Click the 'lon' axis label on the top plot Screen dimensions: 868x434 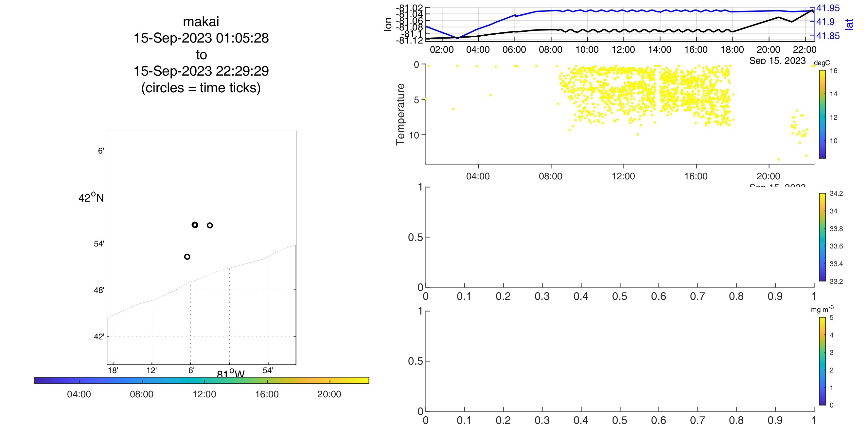coord(387,24)
